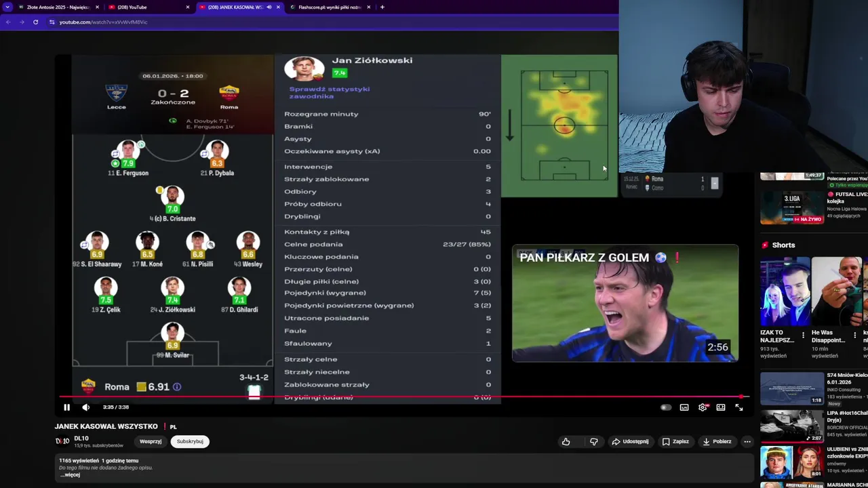Click E. Ferguson player in lineup
The width and height of the screenshot is (868, 488).
[128, 159]
